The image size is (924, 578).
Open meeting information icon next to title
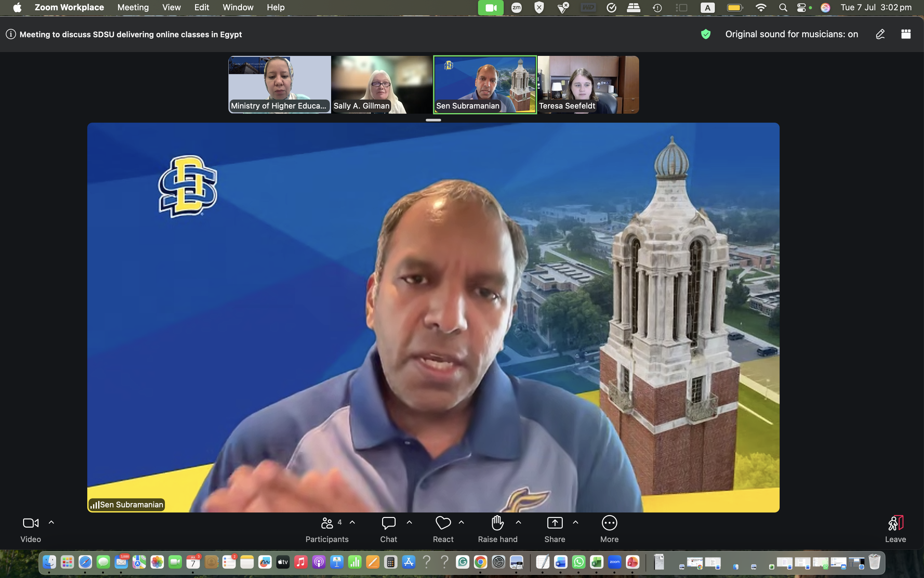11,34
